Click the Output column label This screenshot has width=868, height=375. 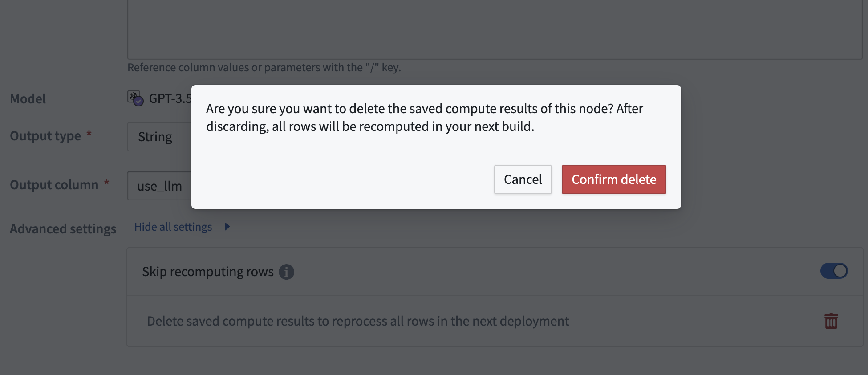click(54, 185)
